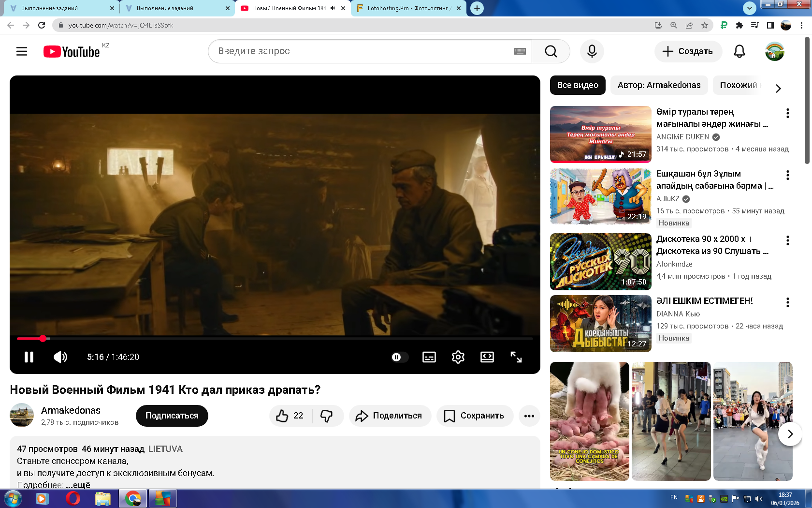Click the "Поделиться" share button
812x508 pixels.
tap(390, 416)
